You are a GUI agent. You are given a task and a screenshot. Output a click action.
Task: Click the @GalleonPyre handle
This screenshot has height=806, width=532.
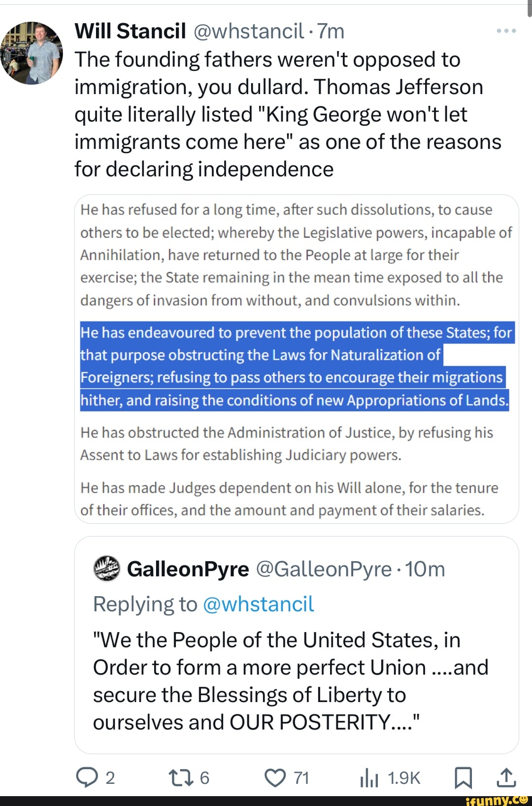pyautogui.click(x=324, y=569)
